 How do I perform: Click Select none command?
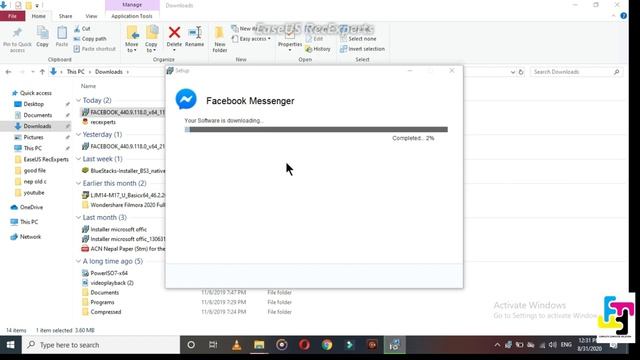tap(358, 39)
